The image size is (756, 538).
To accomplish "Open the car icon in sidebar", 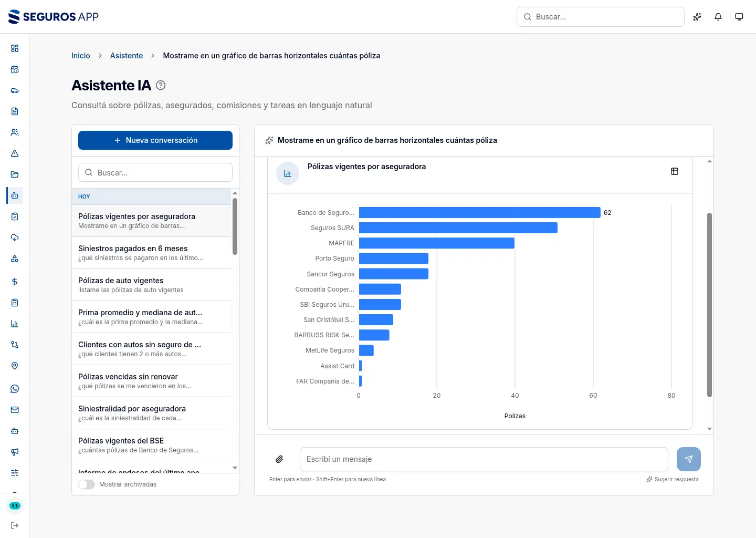I will [15, 90].
